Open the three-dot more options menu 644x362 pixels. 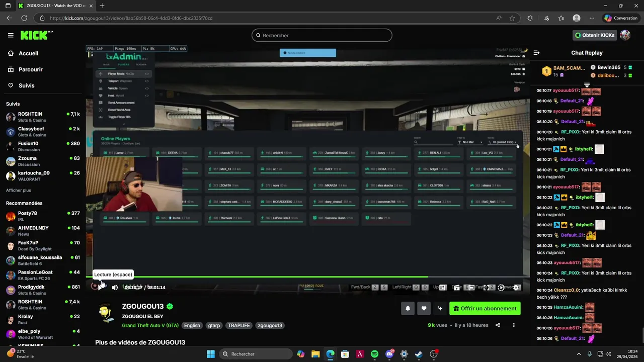(514, 325)
